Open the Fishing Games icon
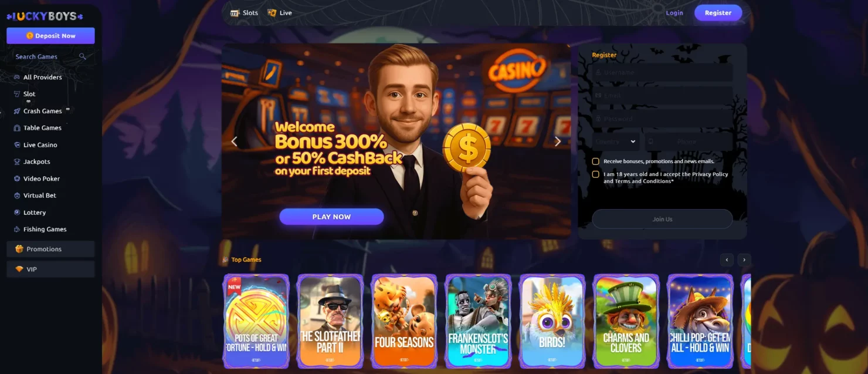Viewport: 868px width, 374px height. pyautogui.click(x=17, y=229)
